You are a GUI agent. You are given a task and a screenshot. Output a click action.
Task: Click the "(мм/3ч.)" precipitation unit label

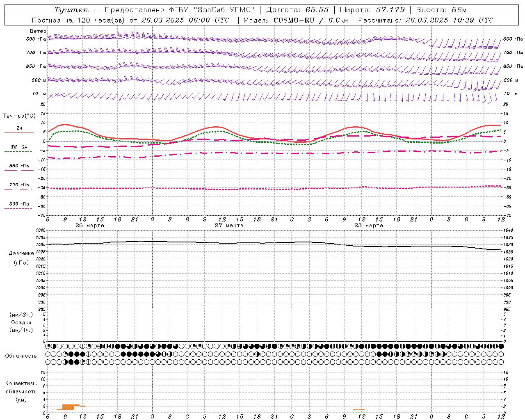(x=21, y=315)
